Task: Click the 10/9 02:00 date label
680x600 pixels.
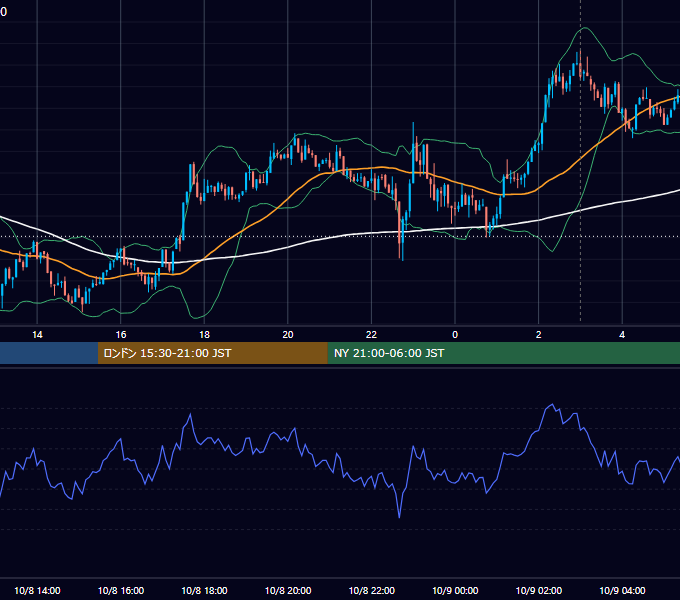Action: tap(539, 590)
